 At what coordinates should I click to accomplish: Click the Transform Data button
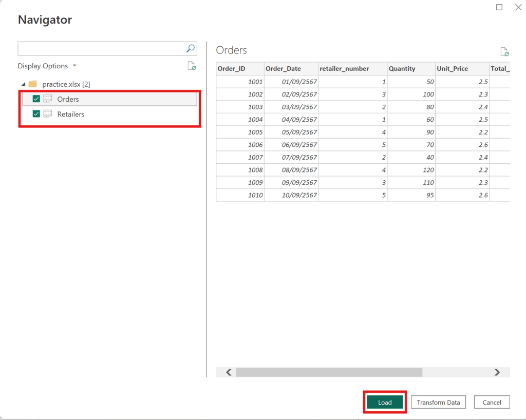pyautogui.click(x=438, y=402)
